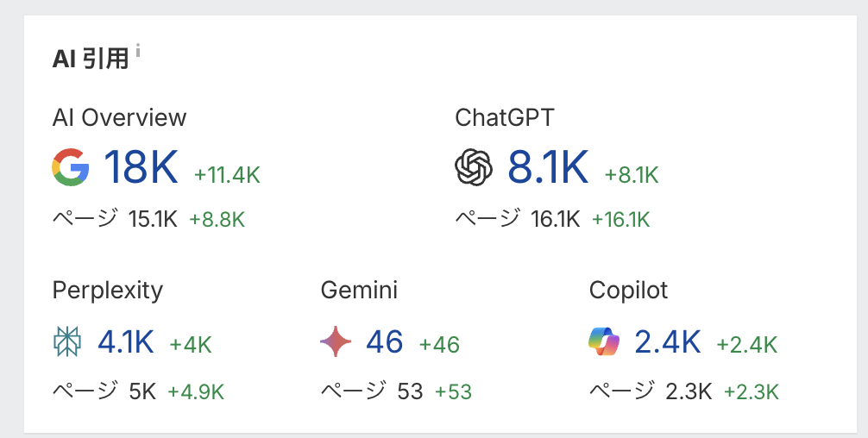Open the Perplexity 4.1K citations count

tap(126, 342)
